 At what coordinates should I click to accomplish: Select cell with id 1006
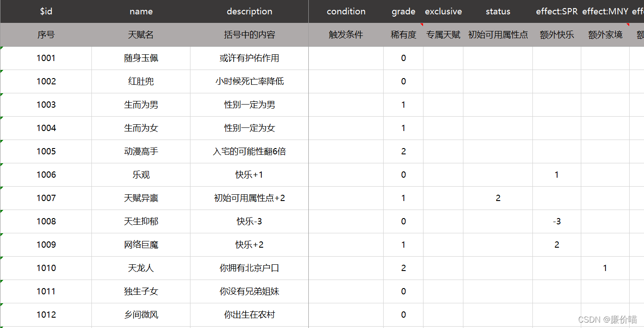[46, 175]
